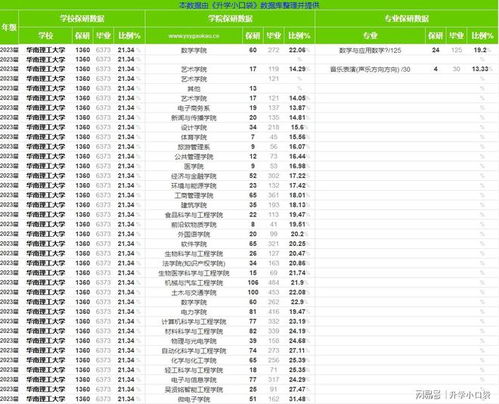Select the 数学与应用数学 major cell

point(370,50)
